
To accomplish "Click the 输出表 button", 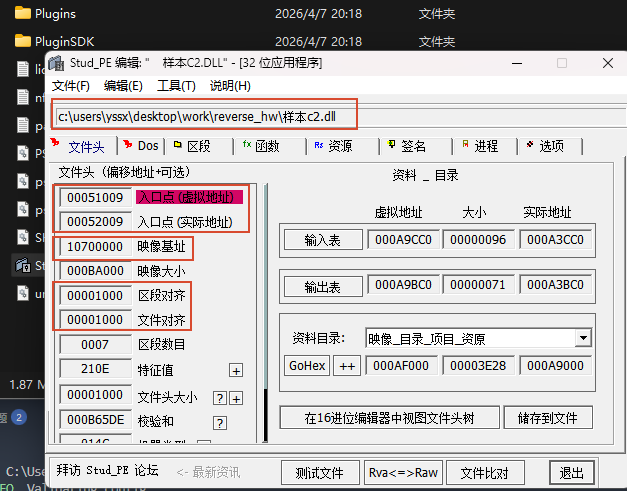I will pos(323,287).
